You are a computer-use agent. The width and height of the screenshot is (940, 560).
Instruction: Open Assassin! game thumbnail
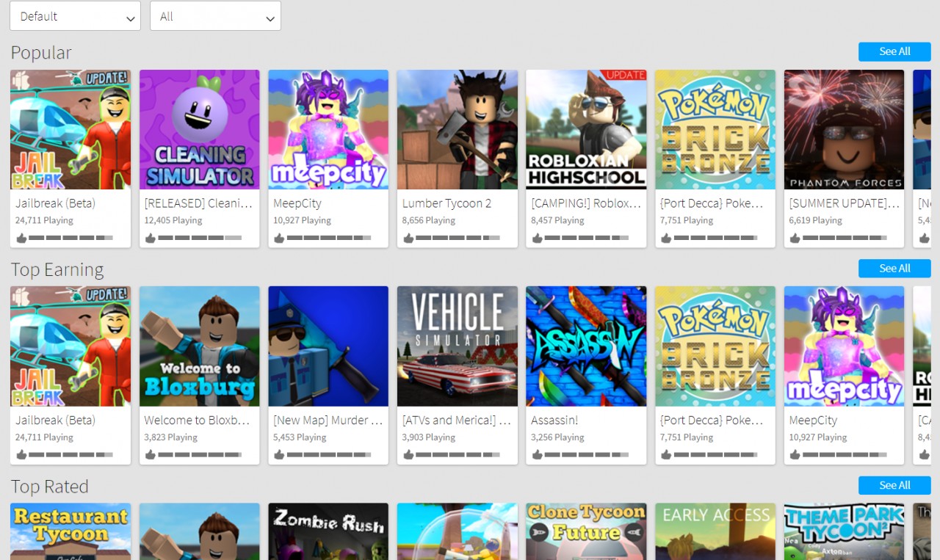[x=586, y=346]
